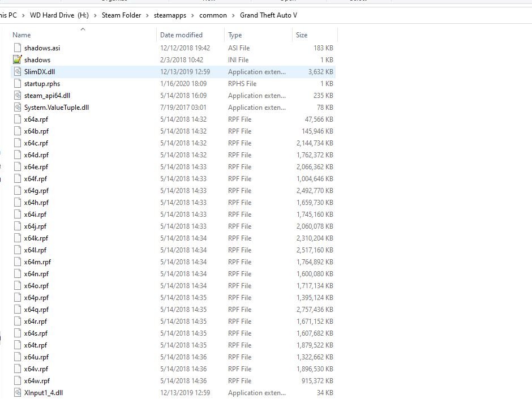Click the startup.rphs file icon
Screen dimensions: 532x407
coord(18,84)
